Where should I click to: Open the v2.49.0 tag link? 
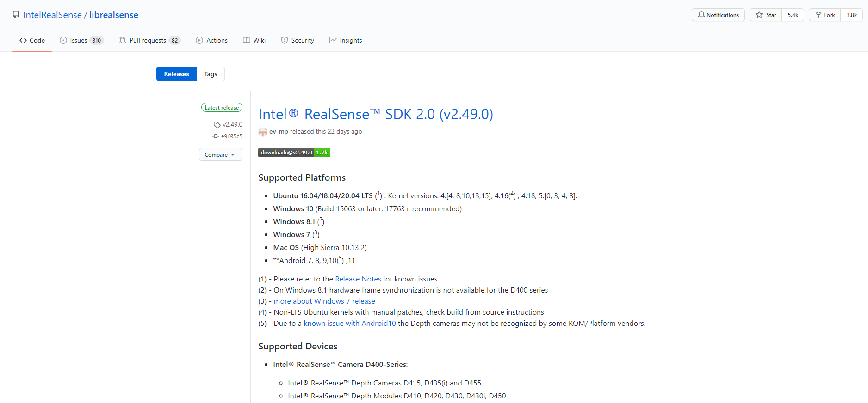pyautogui.click(x=232, y=124)
